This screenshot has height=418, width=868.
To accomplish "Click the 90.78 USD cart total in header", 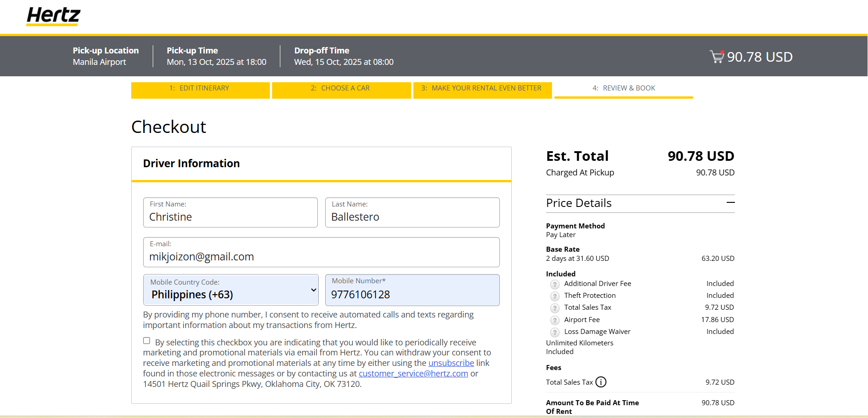I will (760, 57).
